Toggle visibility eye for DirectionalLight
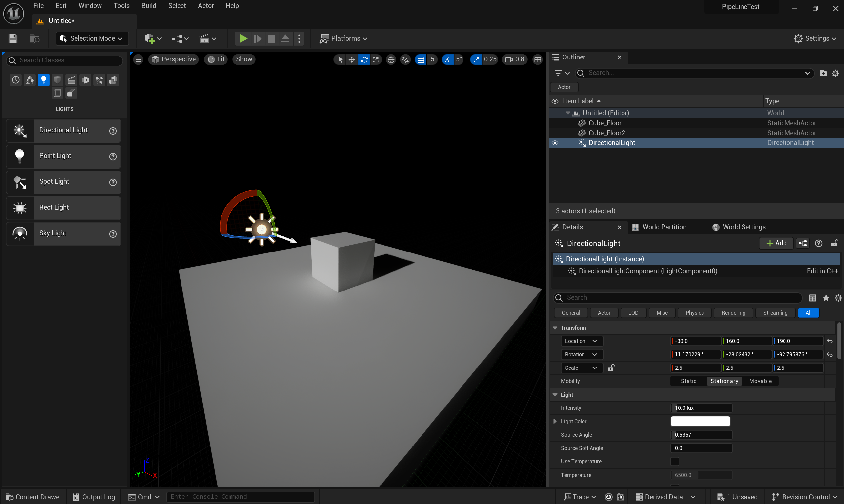844x504 pixels. point(555,143)
